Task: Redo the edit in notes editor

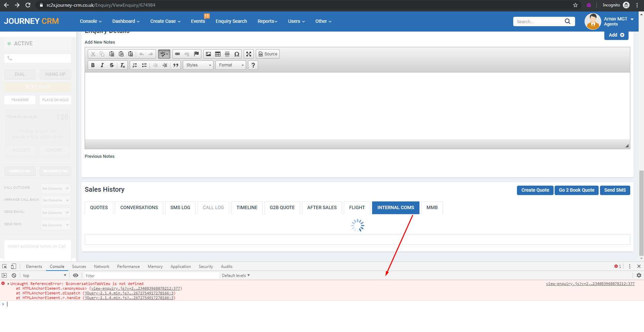Action: pos(151,54)
